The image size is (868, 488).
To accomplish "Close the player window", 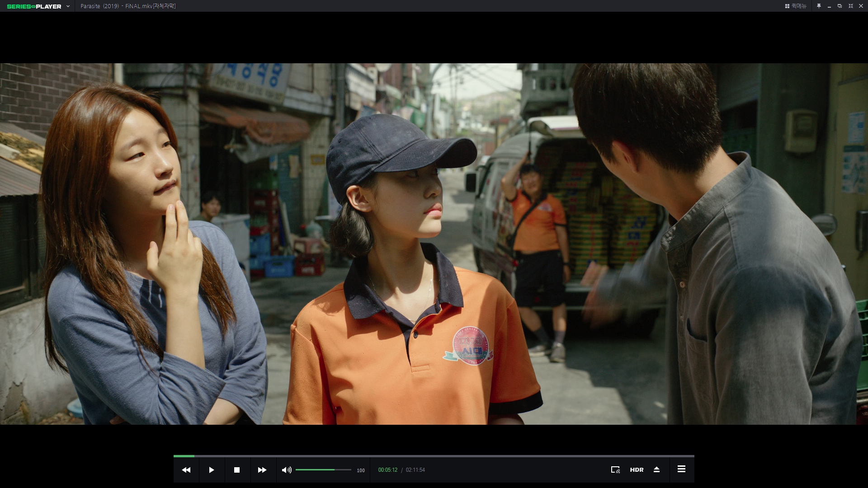I will click(861, 6).
